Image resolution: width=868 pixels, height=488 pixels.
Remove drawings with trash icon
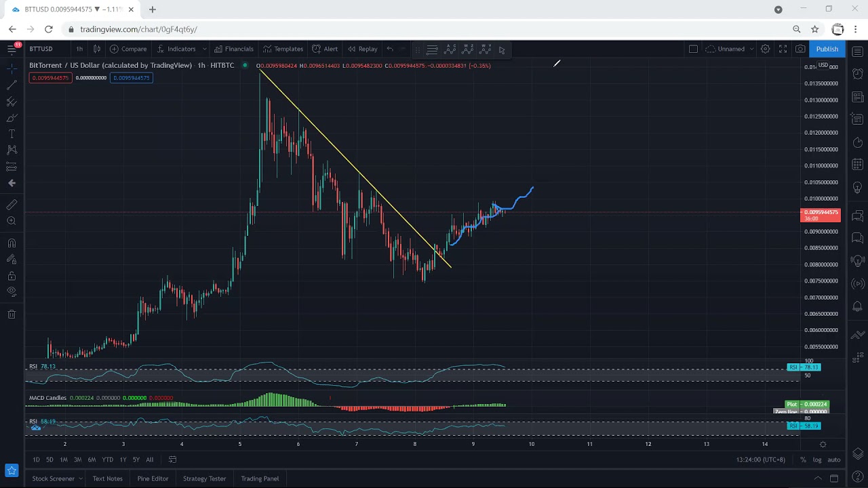point(12,314)
